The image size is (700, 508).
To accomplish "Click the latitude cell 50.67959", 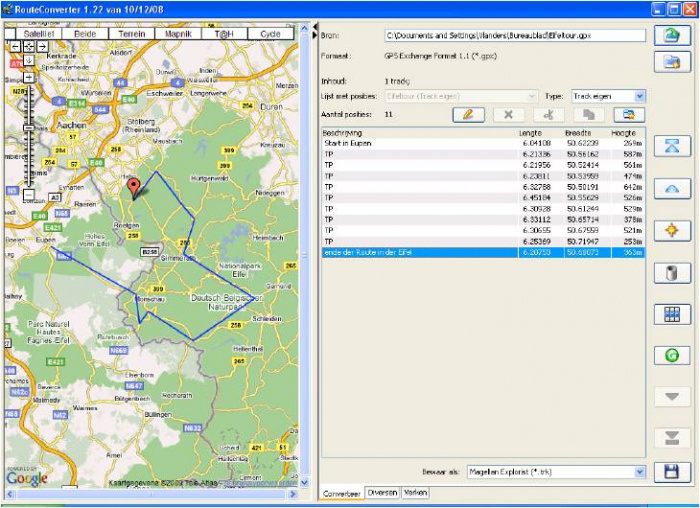I will [583, 231].
